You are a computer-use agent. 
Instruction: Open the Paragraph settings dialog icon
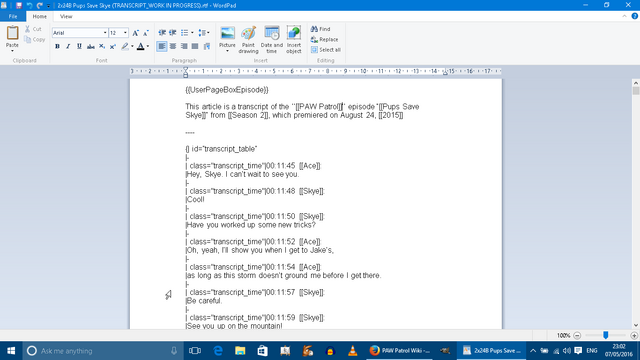click(207, 47)
